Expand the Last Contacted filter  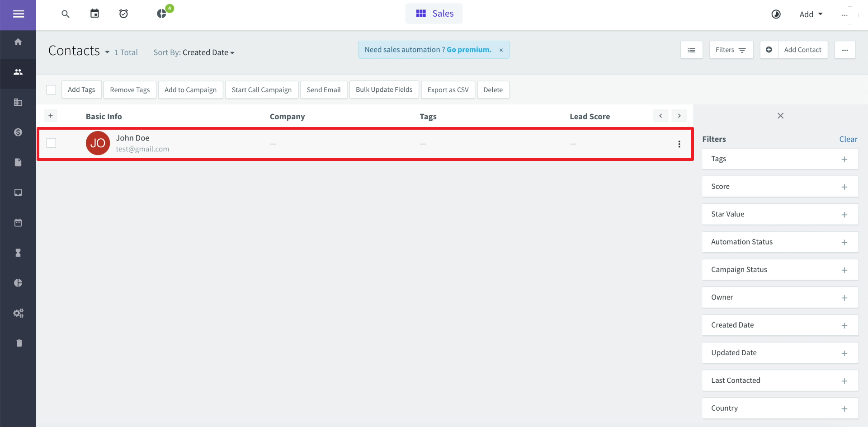780,380
